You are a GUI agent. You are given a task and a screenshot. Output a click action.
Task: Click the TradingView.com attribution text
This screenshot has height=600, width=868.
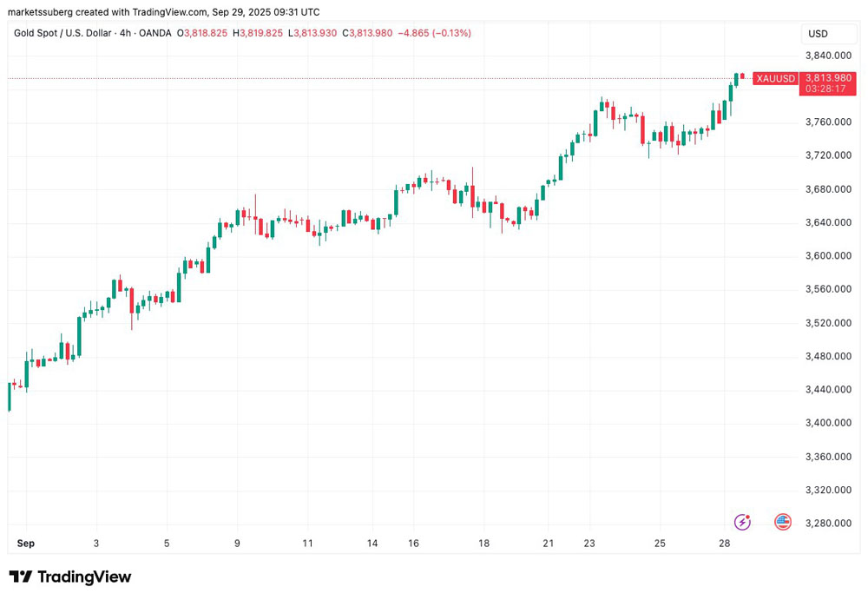pos(164,12)
